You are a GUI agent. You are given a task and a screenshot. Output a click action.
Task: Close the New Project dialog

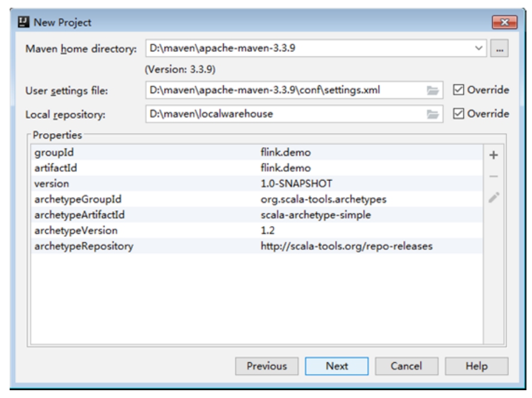(x=504, y=23)
